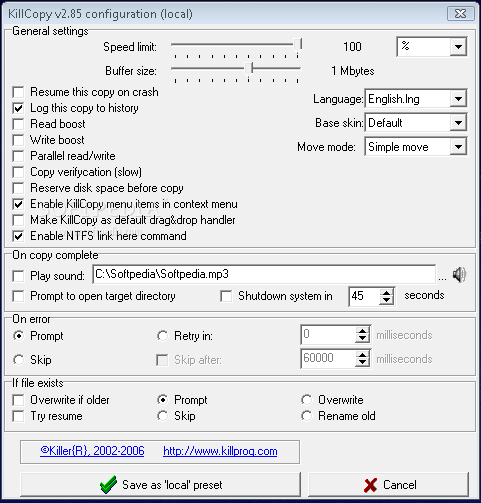Click Save as 'local' preset button

click(x=160, y=485)
